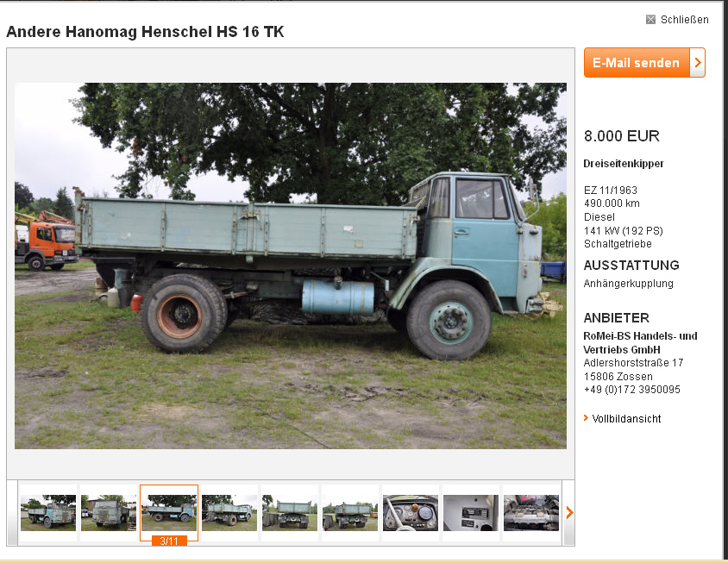Image resolution: width=728 pixels, height=563 pixels.
Task: Select the engine thumbnail
Action: (531, 513)
